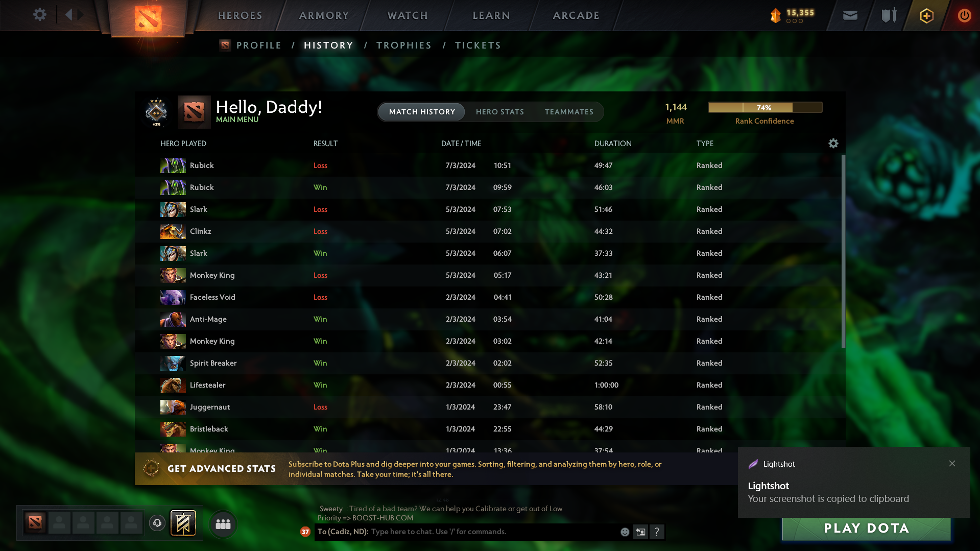This screenshot has height=551, width=980.
Task: Go back with the left arrow
Action: click(x=68, y=15)
